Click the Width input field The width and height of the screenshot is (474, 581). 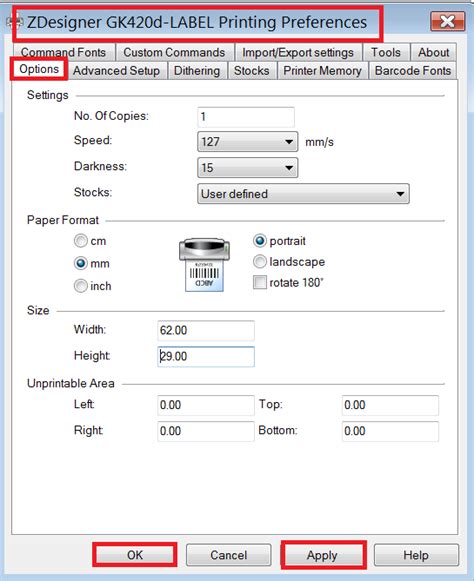206,330
